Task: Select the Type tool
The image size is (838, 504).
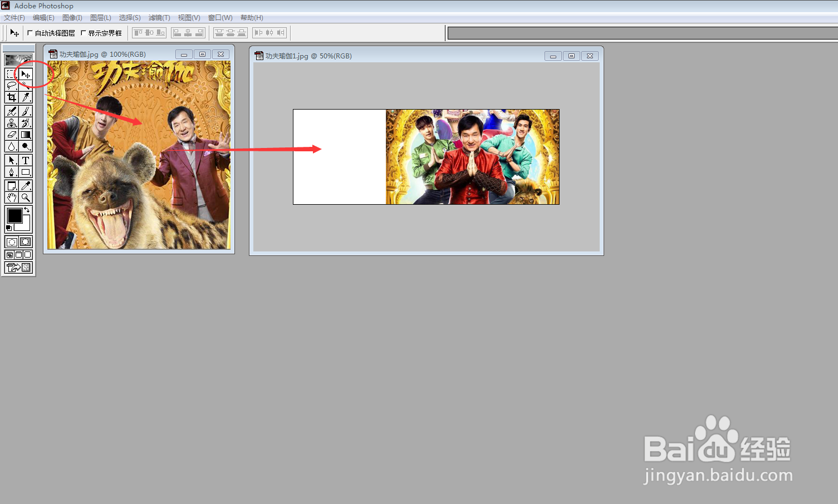Action: [x=26, y=160]
